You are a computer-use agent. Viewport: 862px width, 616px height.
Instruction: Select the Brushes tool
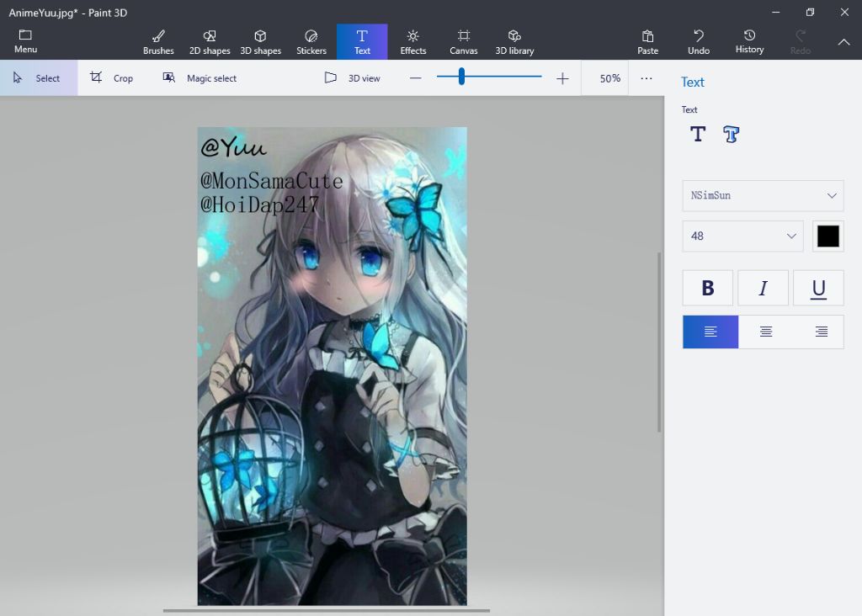(158, 42)
